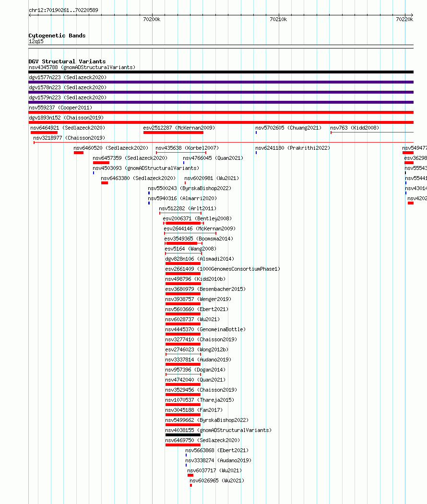Open variant dgv1579n223 (Sedlazeck2020)

(68, 97)
